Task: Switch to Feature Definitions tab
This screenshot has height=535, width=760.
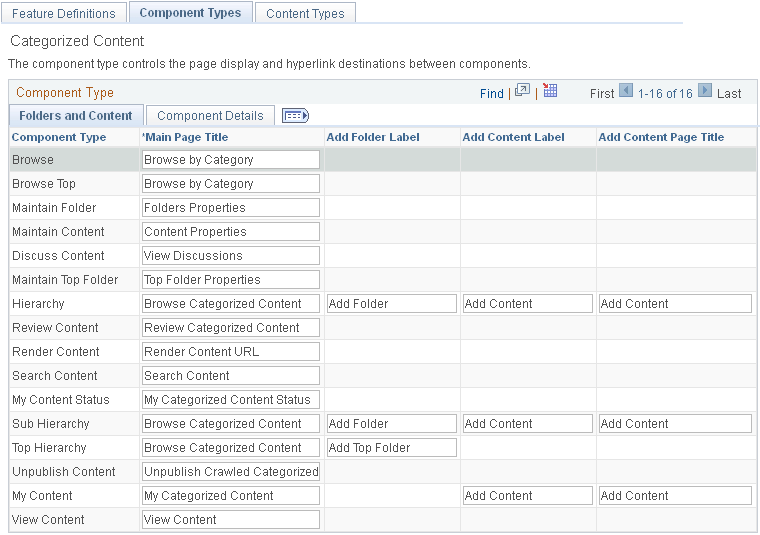Action: (63, 13)
